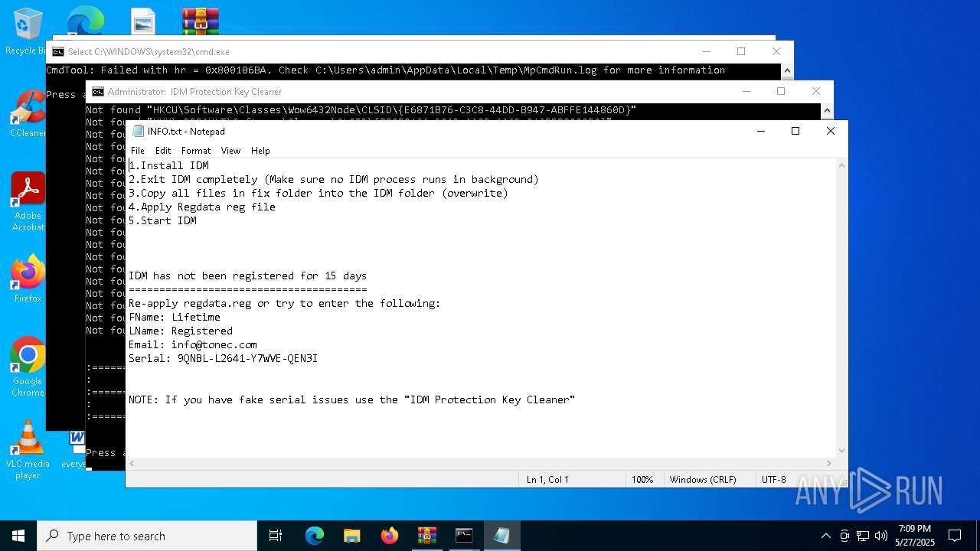The height and width of the screenshot is (551, 980).
Task: Click the 'FName: Lifetime' line
Action: click(x=175, y=317)
